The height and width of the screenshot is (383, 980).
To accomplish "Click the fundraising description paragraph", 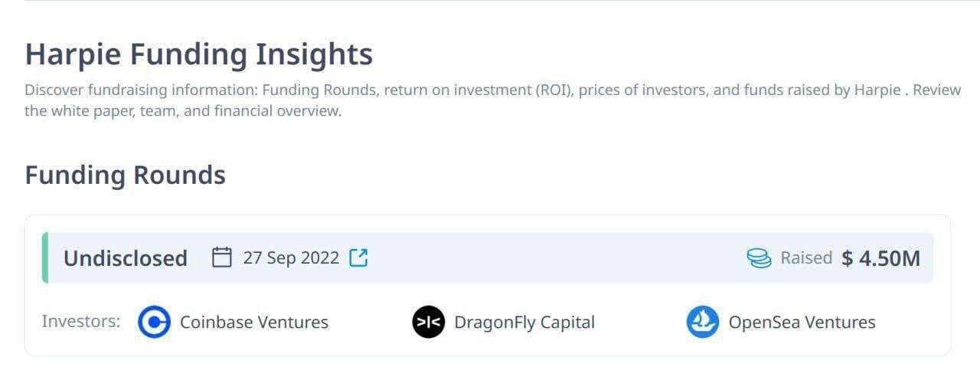I will pyautogui.click(x=492, y=100).
